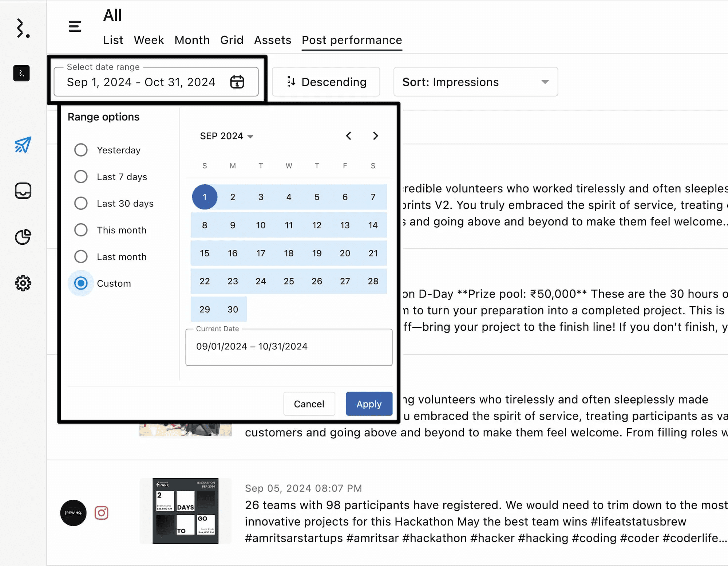Click the Apply button
Screen dimensions: 728x566
click(x=369, y=404)
